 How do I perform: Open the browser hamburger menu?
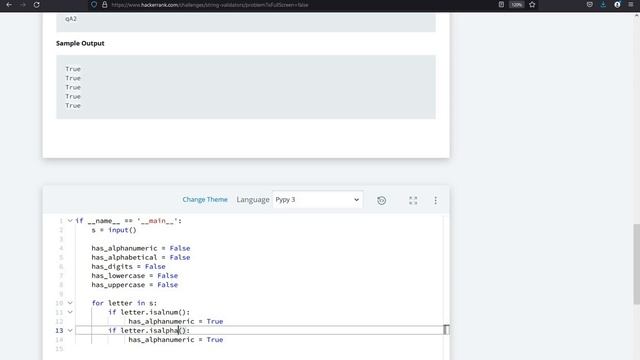tap(631, 4)
